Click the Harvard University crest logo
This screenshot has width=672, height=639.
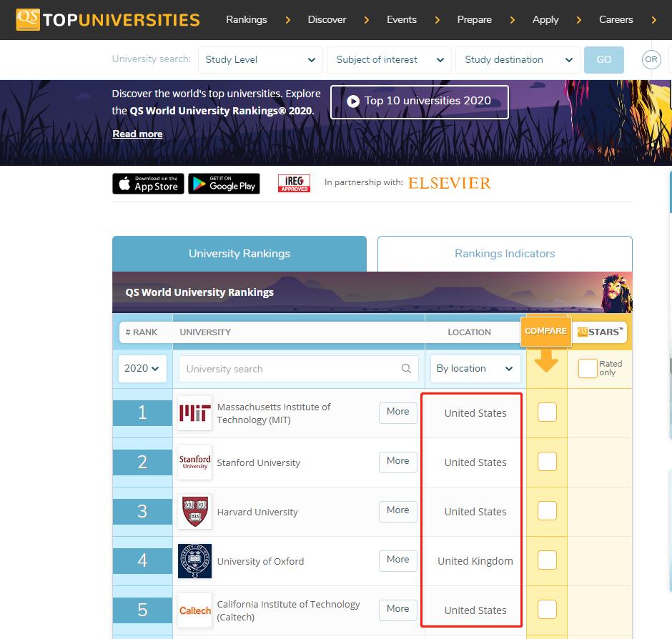pos(195,512)
